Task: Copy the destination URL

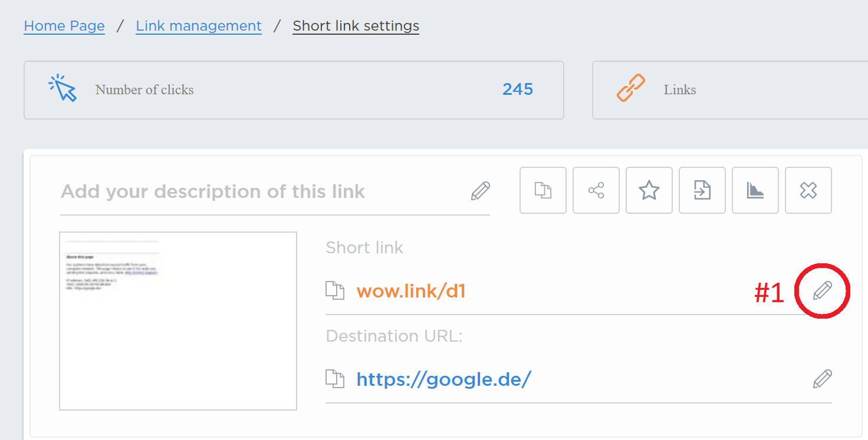Action: point(335,379)
